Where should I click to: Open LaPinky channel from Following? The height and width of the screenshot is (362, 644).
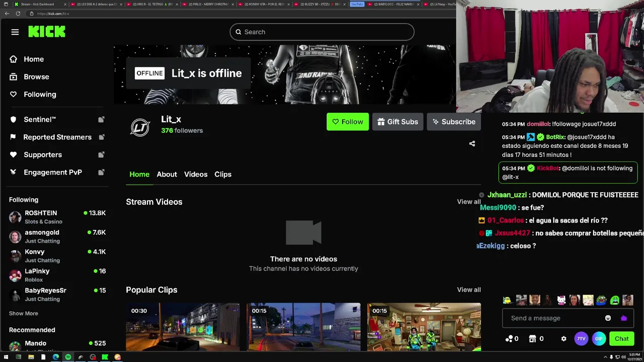pos(57,275)
